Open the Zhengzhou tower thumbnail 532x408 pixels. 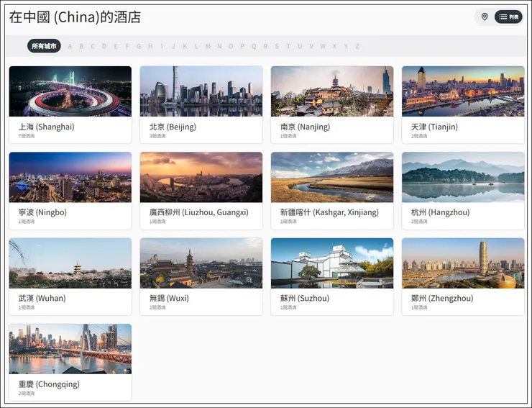tap(463, 263)
